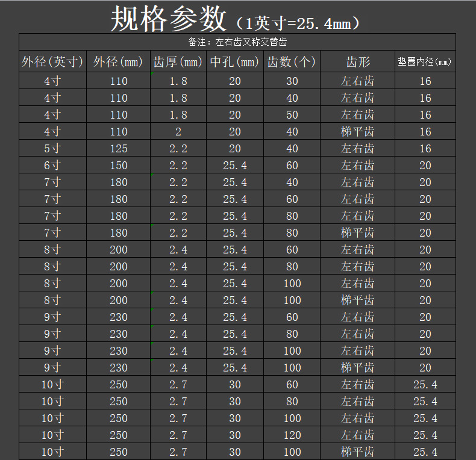The image size is (476, 460).
Task: Select 梯平齿 in the 4寸 row
Action: click(x=358, y=132)
